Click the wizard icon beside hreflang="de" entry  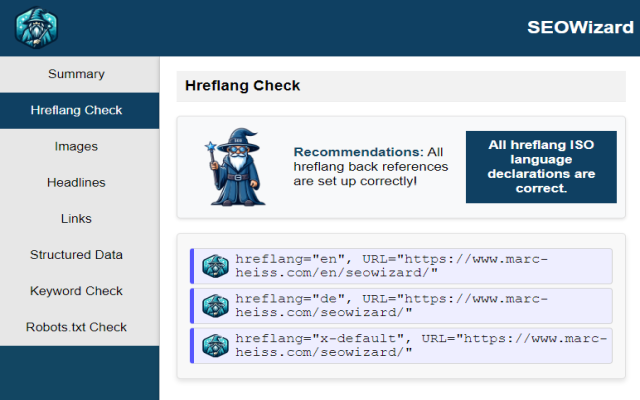(216, 305)
